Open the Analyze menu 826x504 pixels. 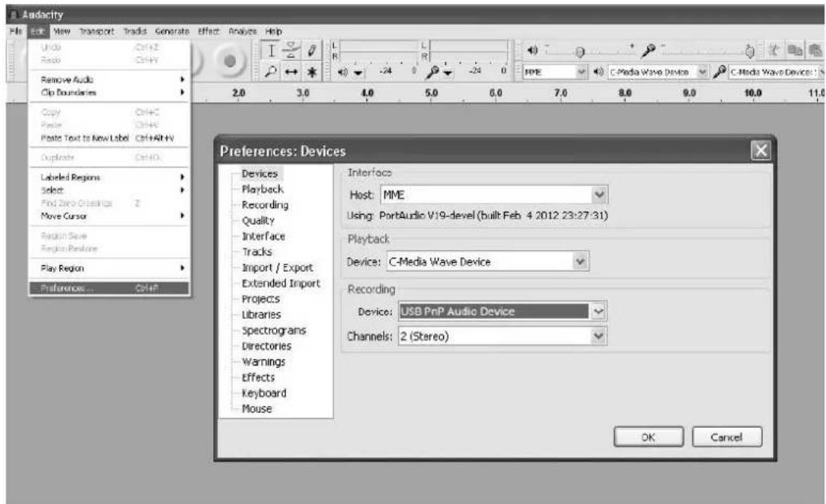click(242, 31)
